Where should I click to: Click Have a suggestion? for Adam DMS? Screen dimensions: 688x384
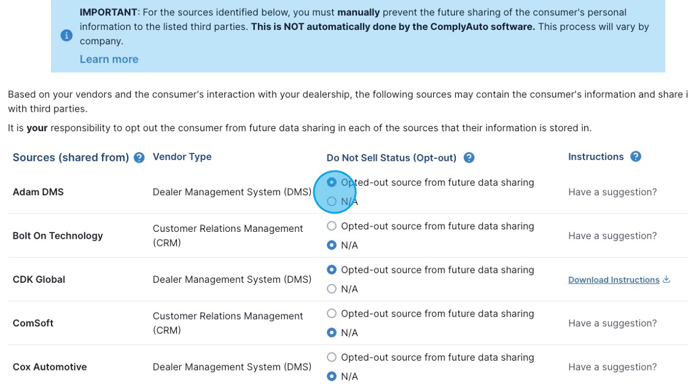click(x=613, y=192)
